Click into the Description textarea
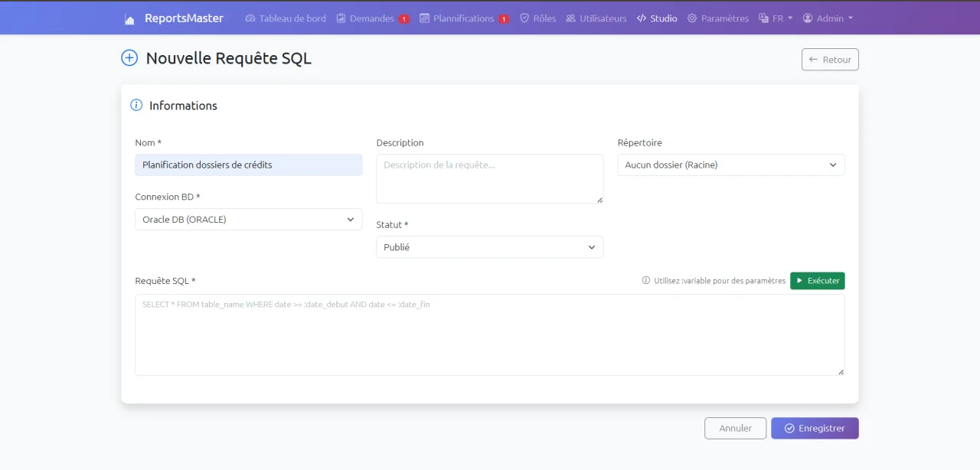 [x=490, y=179]
